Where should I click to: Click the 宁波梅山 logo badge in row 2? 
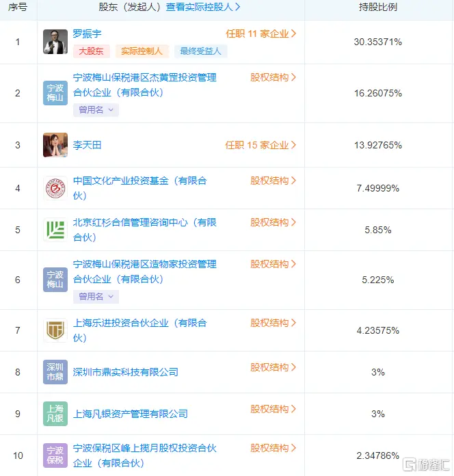point(55,93)
